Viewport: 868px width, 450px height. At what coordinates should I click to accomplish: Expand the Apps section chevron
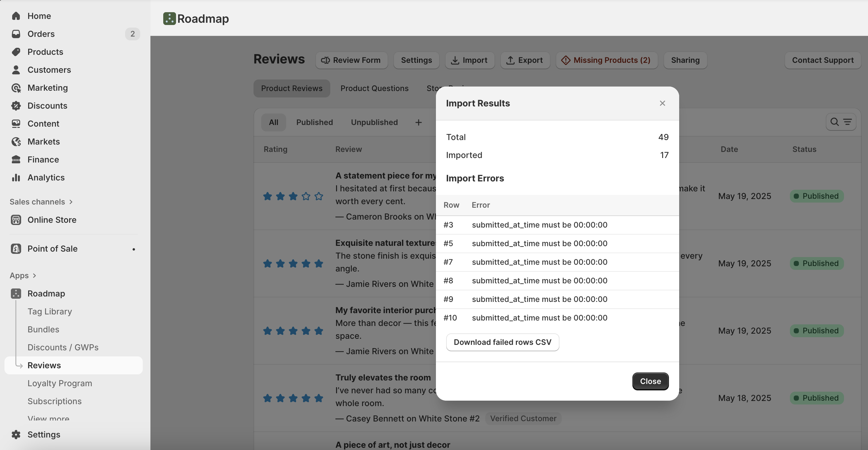click(x=34, y=276)
